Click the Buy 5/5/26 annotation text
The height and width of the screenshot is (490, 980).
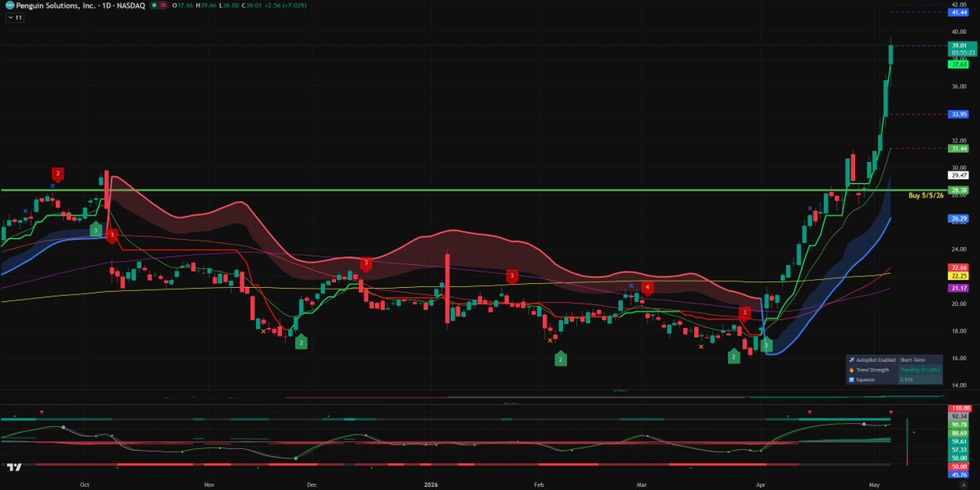tap(925, 196)
